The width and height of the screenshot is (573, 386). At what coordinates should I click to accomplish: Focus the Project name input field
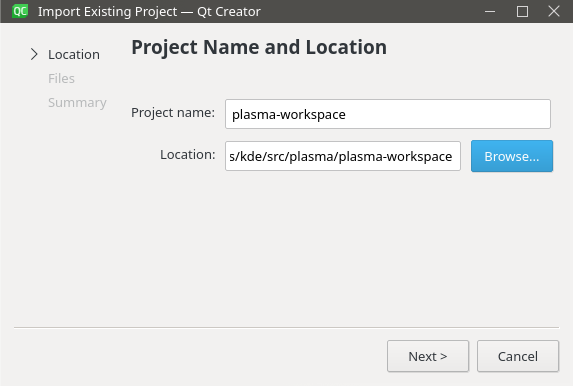[x=388, y=114]
